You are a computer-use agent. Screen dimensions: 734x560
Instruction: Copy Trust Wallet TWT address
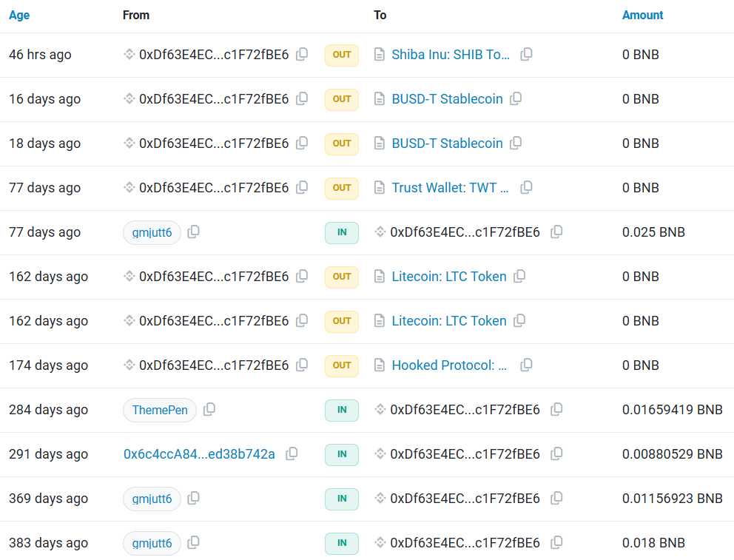(x=526, y=188)
